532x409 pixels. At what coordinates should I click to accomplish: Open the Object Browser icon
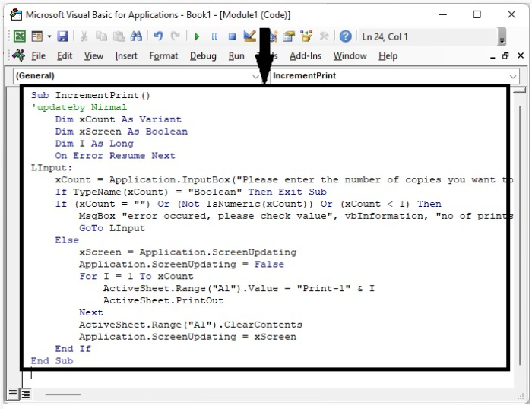click(x=306, y=36)
